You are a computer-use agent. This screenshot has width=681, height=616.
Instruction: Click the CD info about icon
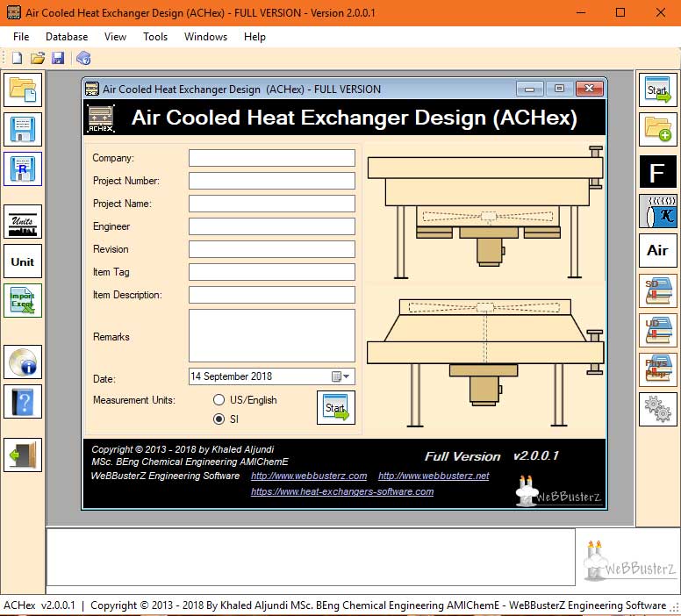click(x=23, y=362)
